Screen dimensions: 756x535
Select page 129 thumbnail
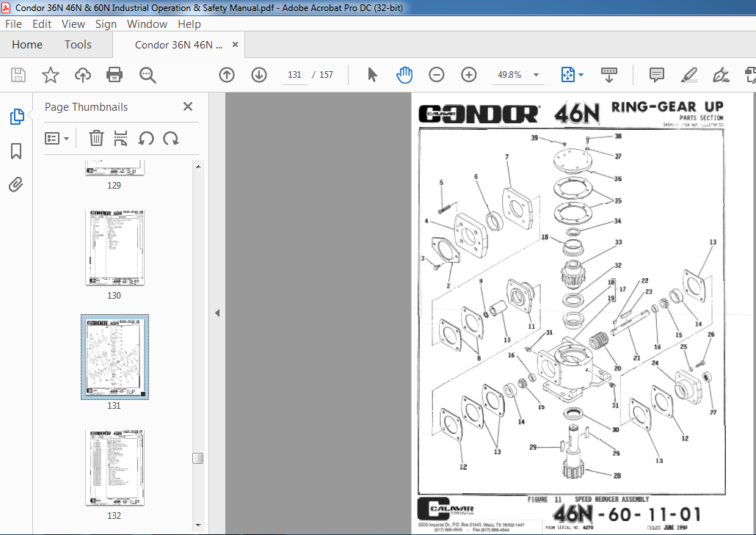pos(115,168)
